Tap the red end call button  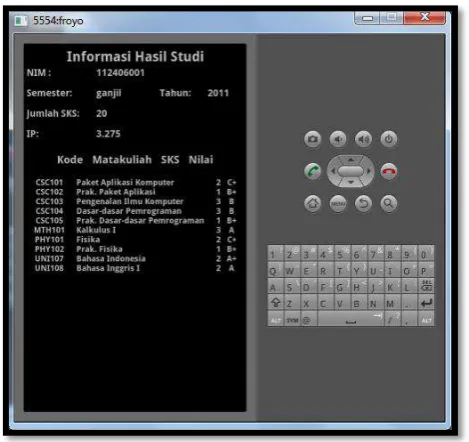(x=389, y=171)
